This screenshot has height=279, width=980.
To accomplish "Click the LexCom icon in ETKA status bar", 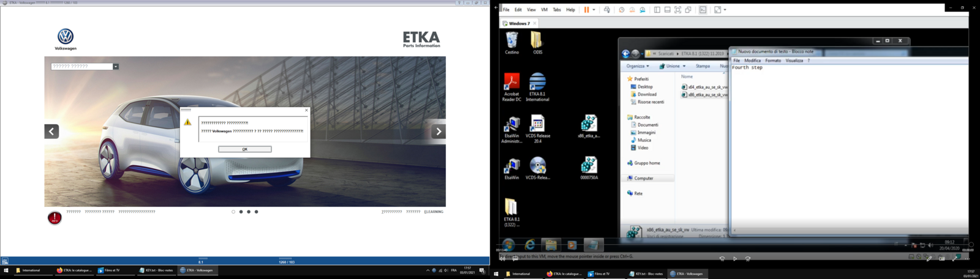I will click(5, 261).
